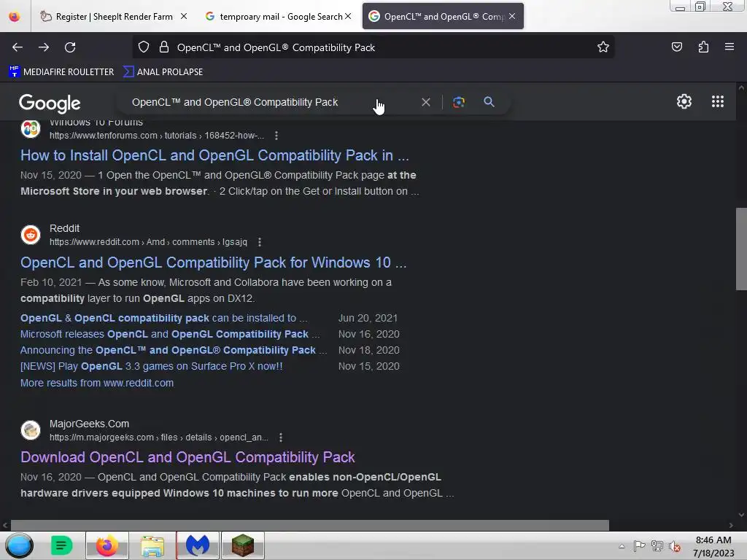
Task: Click the 'Jun 20, 2021' date text
Action: 368,318
